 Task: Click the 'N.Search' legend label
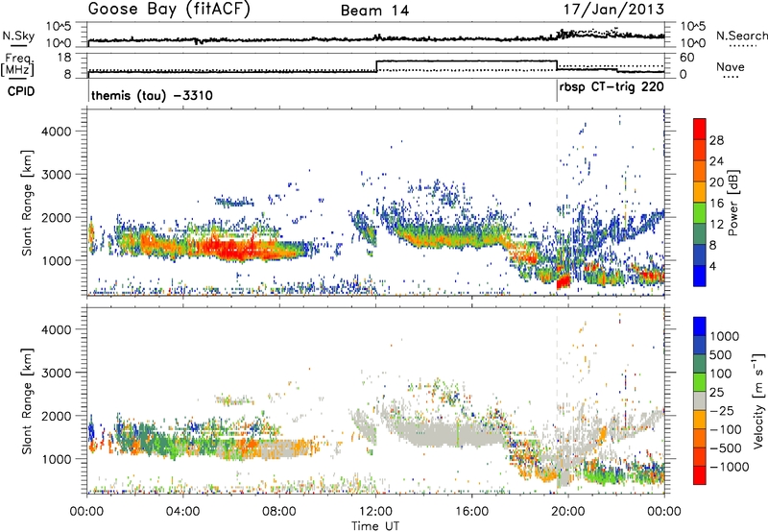point(741,36)
